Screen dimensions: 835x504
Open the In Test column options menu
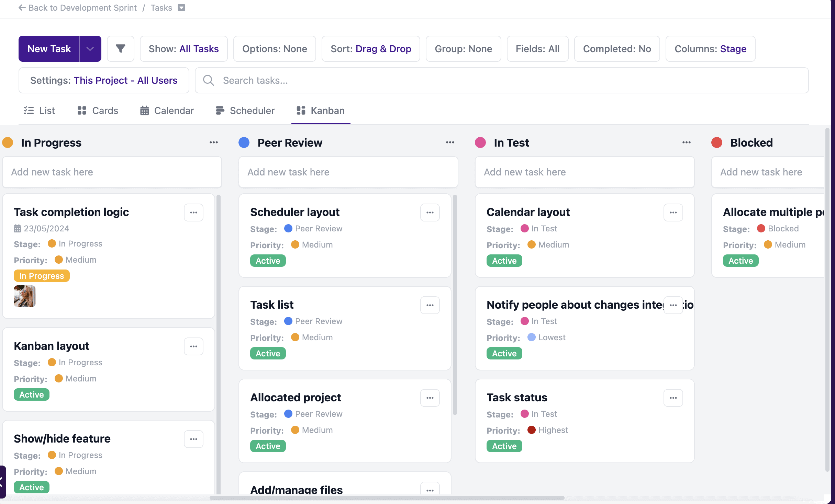(x=686, y=142)
